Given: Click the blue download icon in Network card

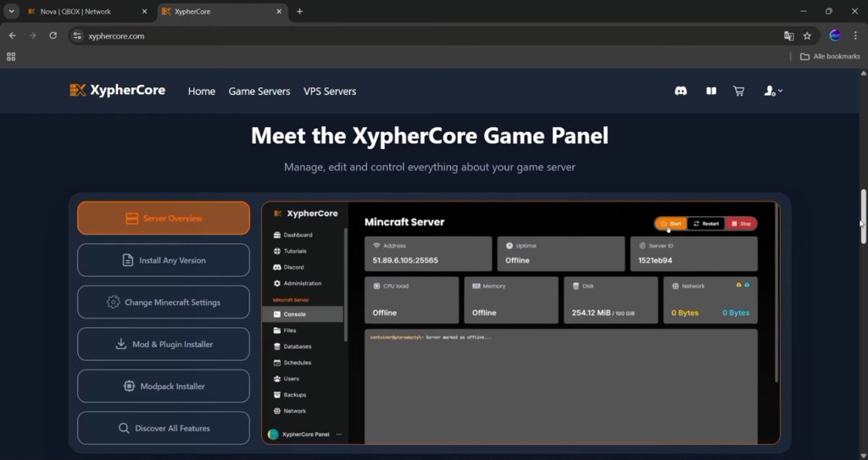Looking at the screenshot, I should [747, 285].
